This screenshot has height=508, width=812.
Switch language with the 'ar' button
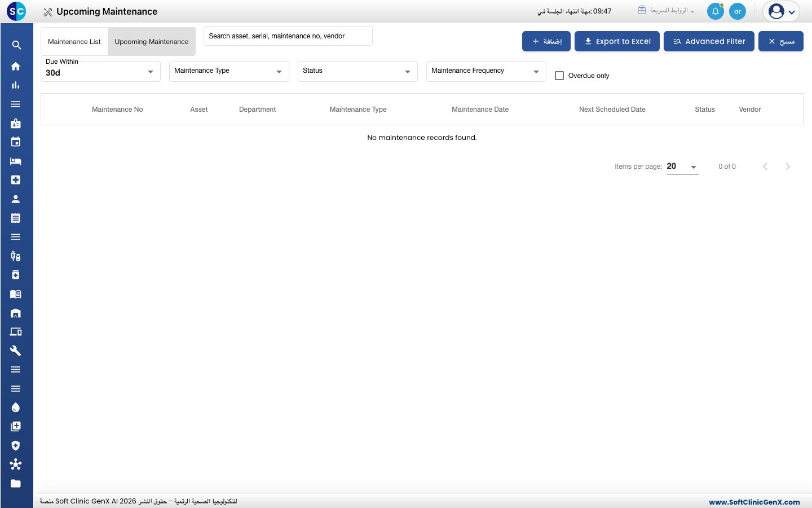point(738,11)
